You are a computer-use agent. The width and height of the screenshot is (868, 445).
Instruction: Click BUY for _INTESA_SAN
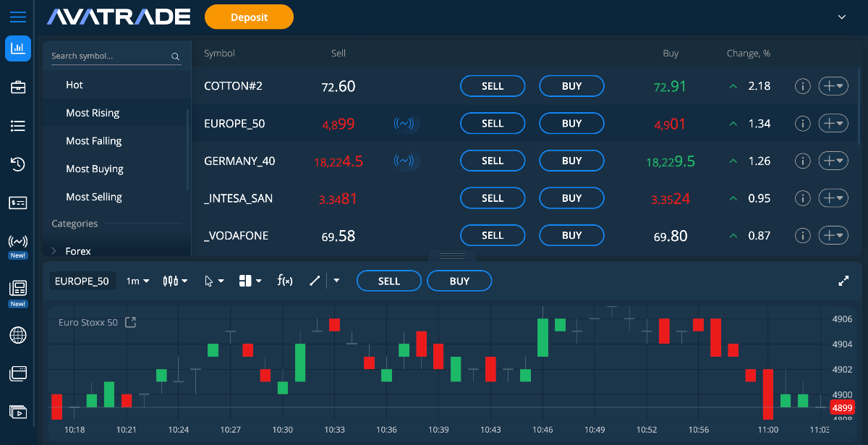(x=571, y=198)
